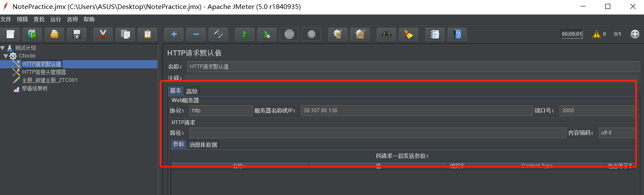The width and height of the screenshot is (644, 195).
Task: Select CNode thread group item
Action: pos(27,56)
